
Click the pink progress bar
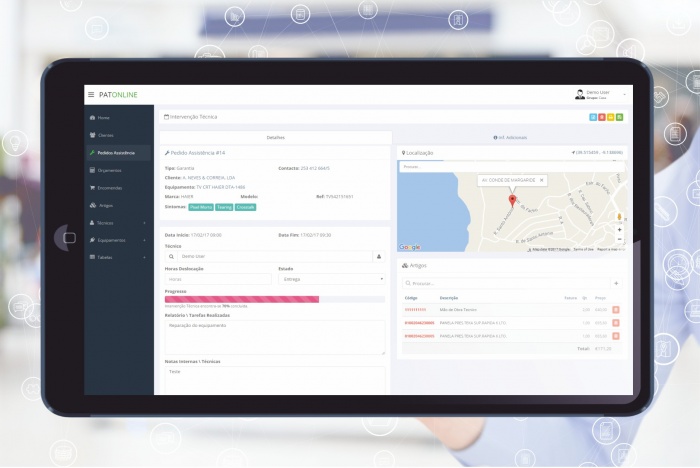point(241,299)
